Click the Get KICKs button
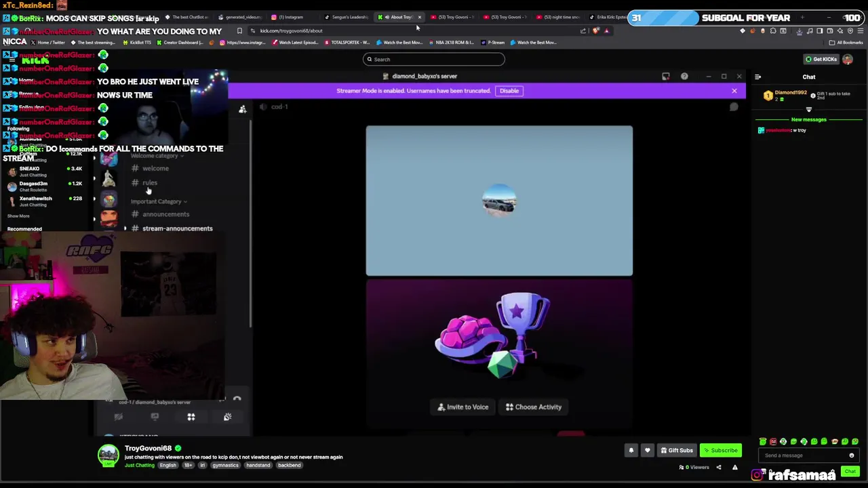This screenshot has width=868, height=488. [821, 59]
